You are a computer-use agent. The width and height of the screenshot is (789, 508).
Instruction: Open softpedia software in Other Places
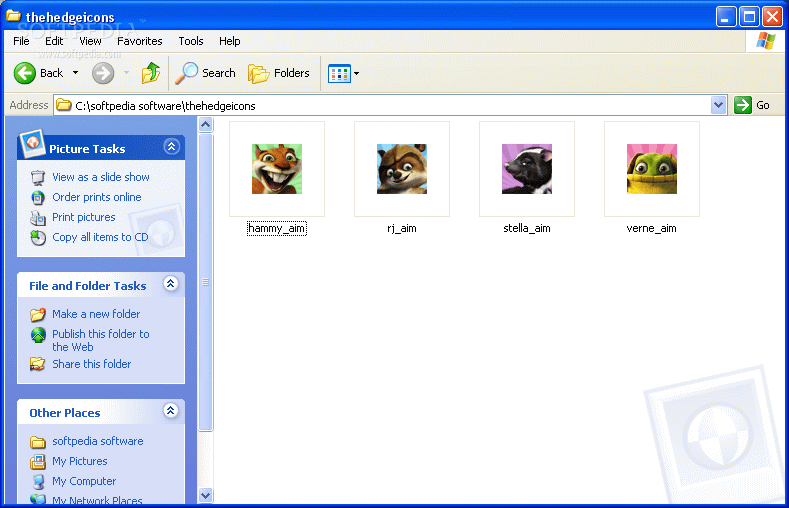tap(98, 441)
